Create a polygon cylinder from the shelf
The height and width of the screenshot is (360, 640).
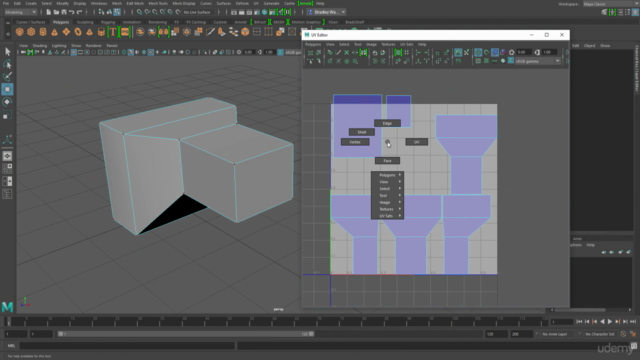coord(43,32)
